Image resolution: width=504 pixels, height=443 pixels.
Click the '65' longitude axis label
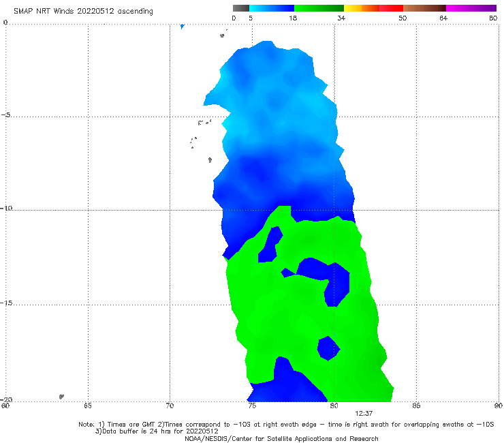pos(88,406)
